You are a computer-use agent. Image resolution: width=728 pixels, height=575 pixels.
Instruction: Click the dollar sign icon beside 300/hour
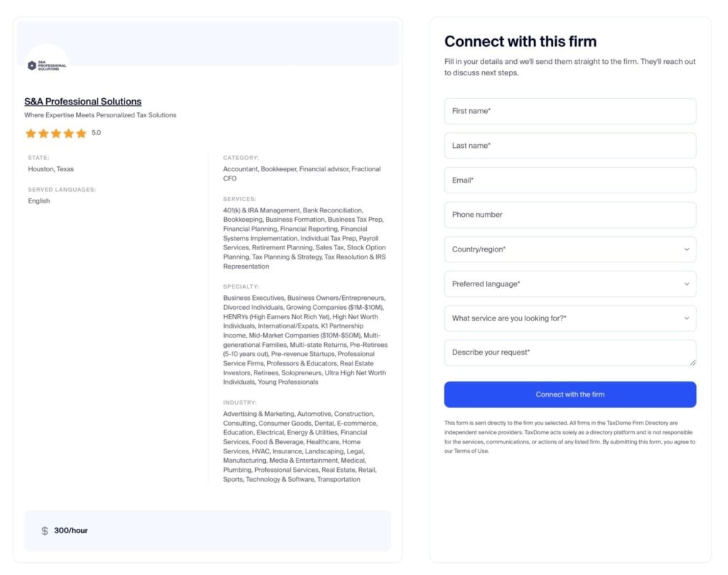45,530
